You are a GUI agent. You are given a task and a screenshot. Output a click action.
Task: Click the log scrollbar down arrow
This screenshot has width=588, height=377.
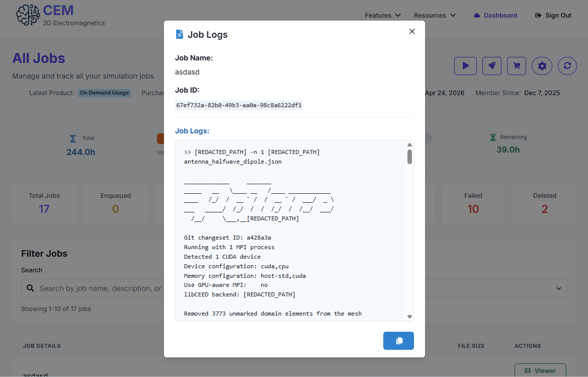pyautogui.click(x=409, y=317)
